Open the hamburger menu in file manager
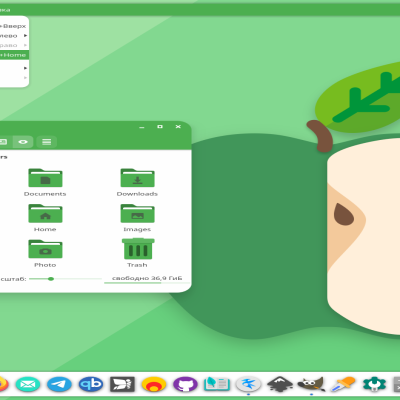The height and width of the screenshot is (400, 400). pos(47,142)
